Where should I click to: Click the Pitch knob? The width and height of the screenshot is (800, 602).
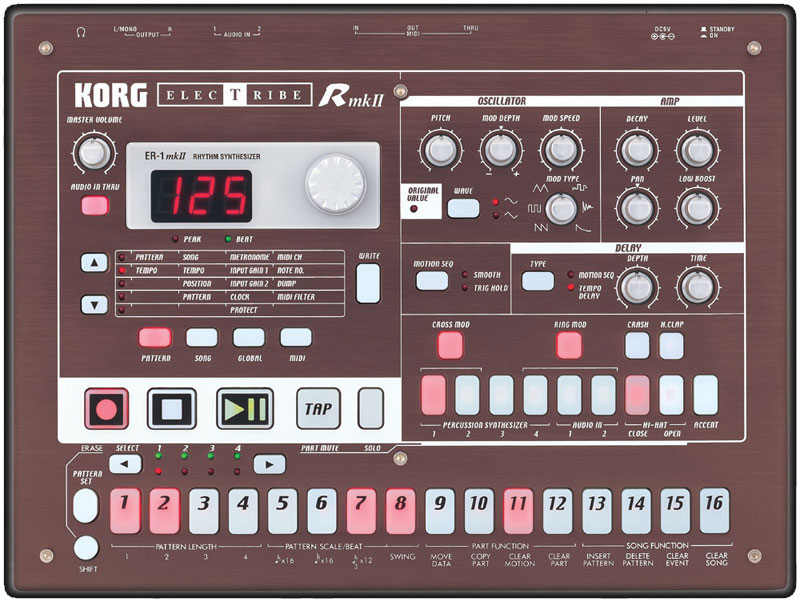tap(441, 150)
